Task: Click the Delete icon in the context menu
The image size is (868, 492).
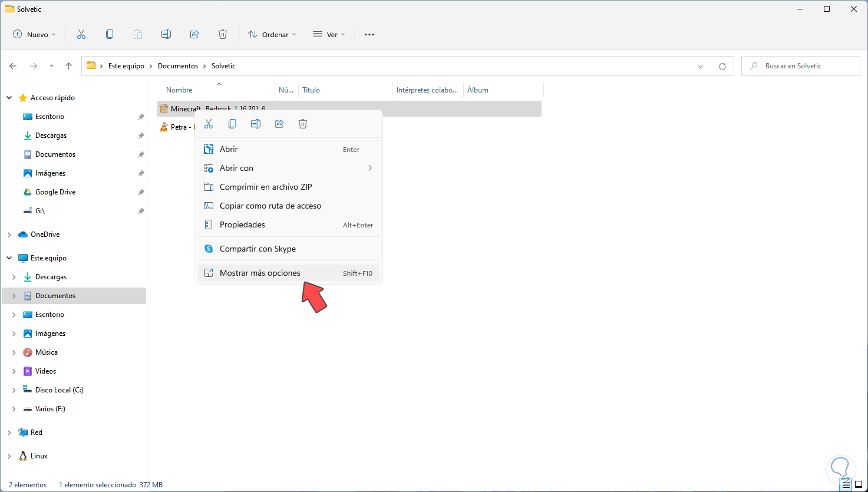Action: click(x=303, y=124)
